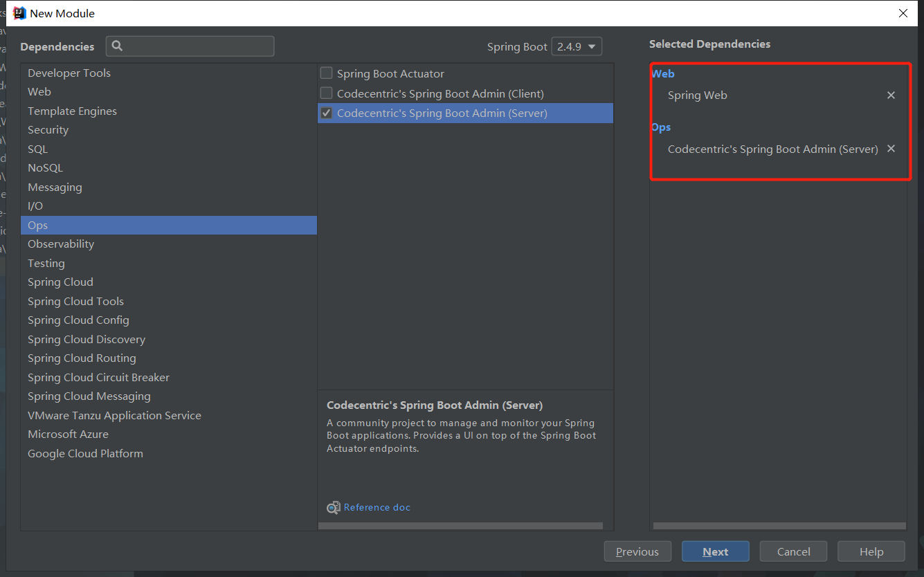Choose the NoSQL category
Viewport: 924px width, 577px height.
click(x=169, y=168)
